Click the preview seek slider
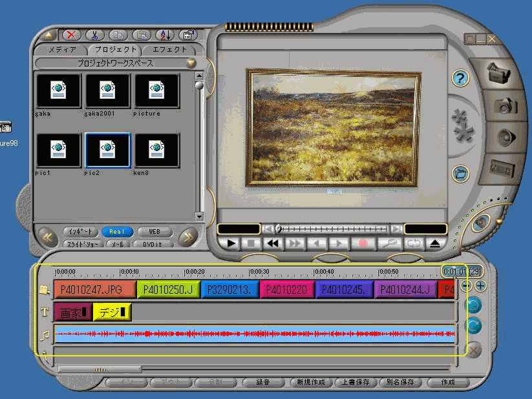532x399 pixels. [x=332, y=229]
